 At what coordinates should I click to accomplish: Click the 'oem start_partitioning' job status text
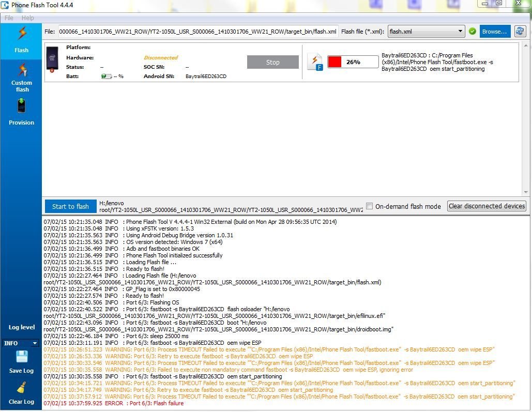point(438,62)
